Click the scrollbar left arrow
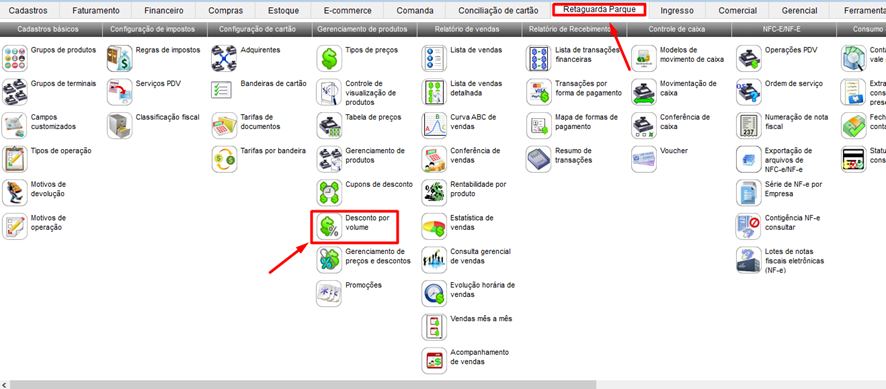This screenshot has width=886, height=389. click(x=5, y=384)
